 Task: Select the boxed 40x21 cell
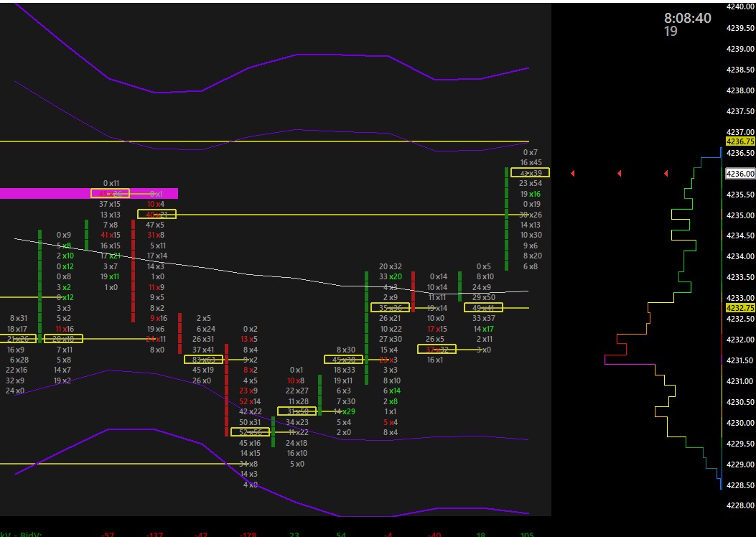[x=157, y=214]
